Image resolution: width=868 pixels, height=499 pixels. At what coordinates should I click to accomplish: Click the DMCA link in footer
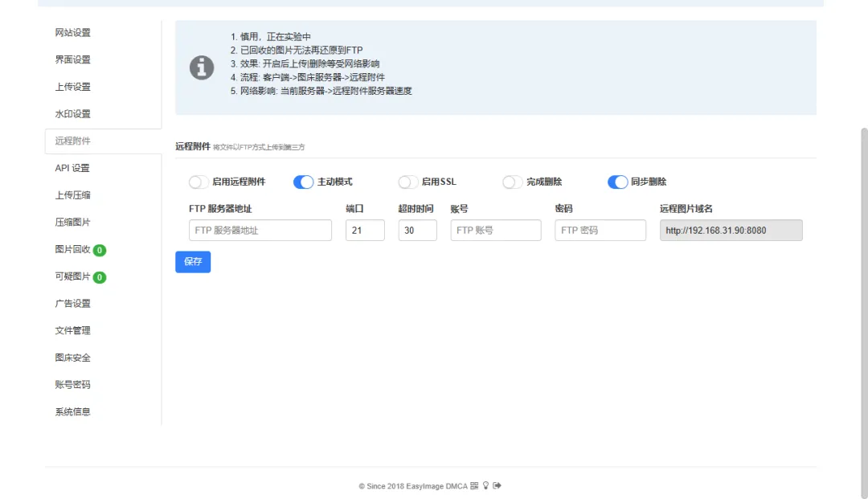pyautogui.click(x=457, y=486)
